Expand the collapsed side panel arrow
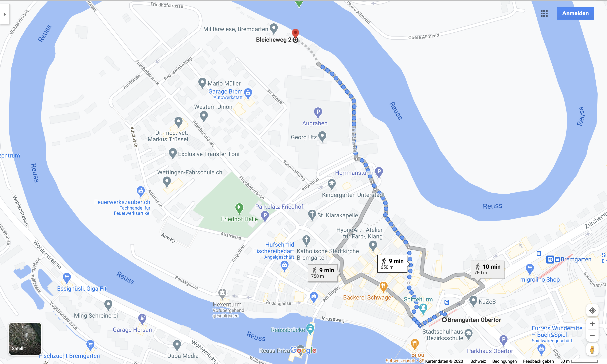The width and height of the screenshot is (607, 364). point(5,14)
